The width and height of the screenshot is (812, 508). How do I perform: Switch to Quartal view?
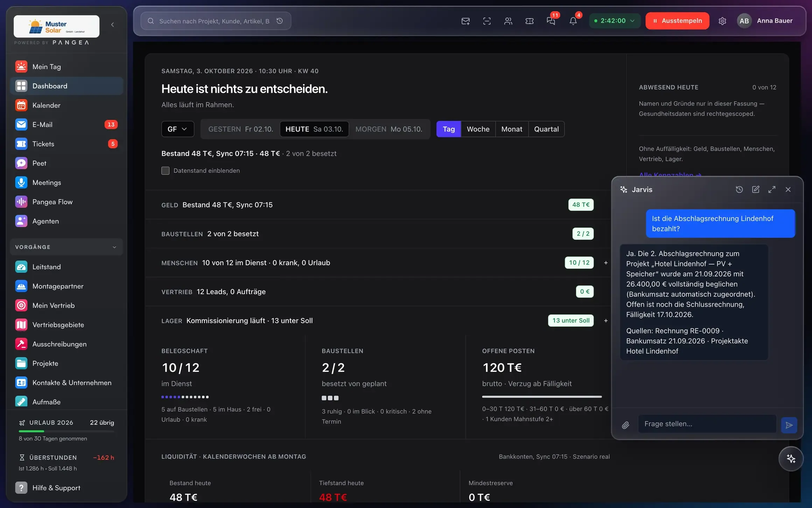pos(546,129)
